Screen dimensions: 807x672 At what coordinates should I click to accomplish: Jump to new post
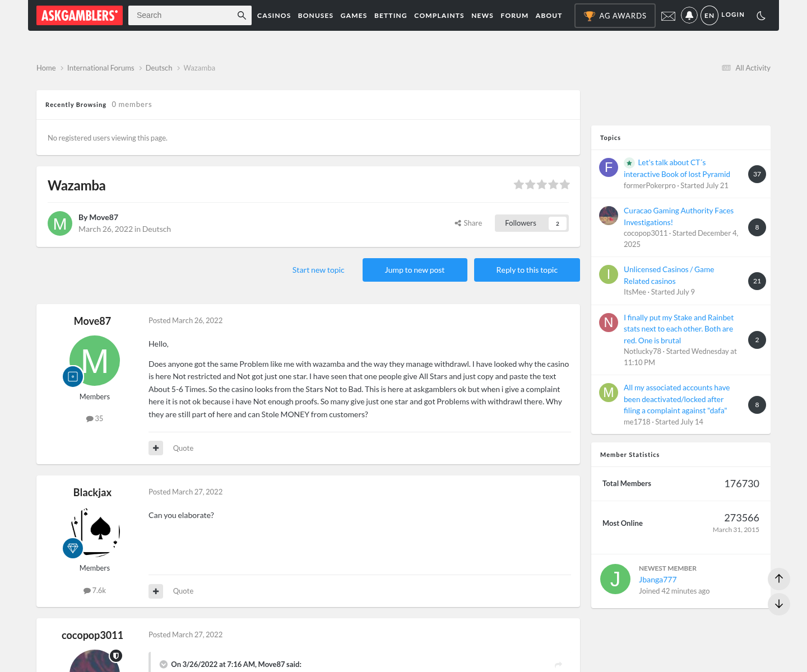415,270
